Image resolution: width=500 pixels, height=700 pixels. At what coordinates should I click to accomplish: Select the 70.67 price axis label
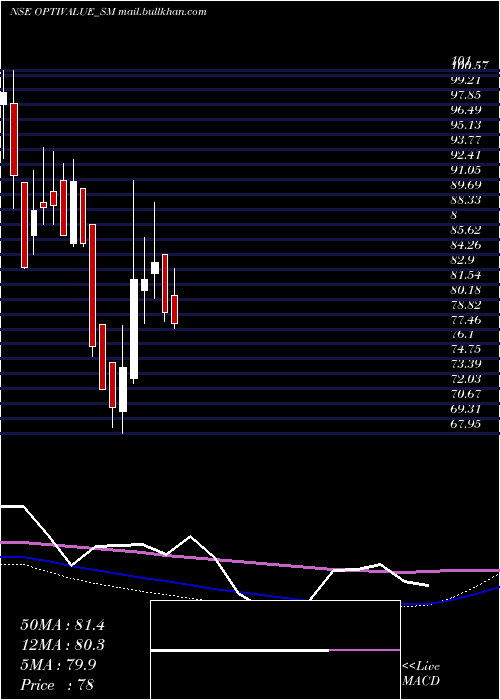tap(467, 395)
